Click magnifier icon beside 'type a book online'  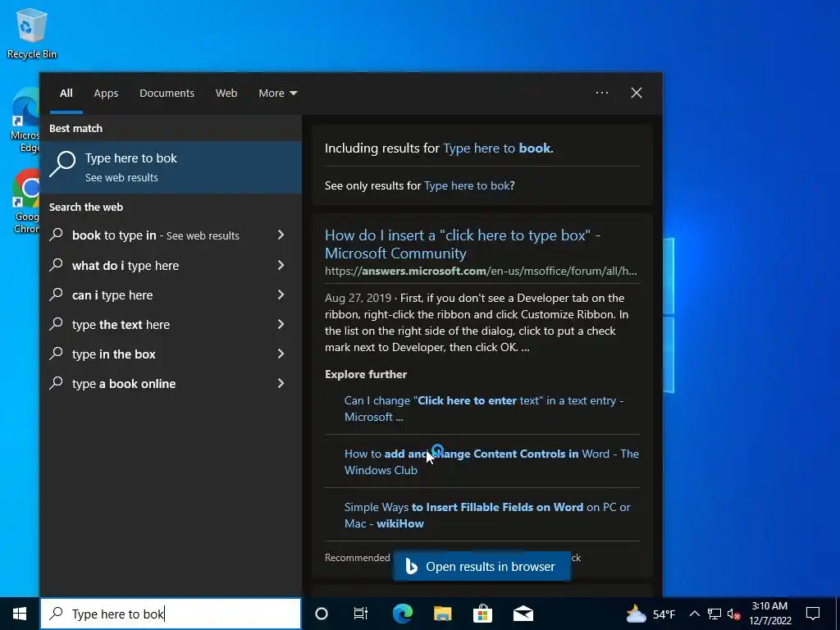tap(57, 382)
